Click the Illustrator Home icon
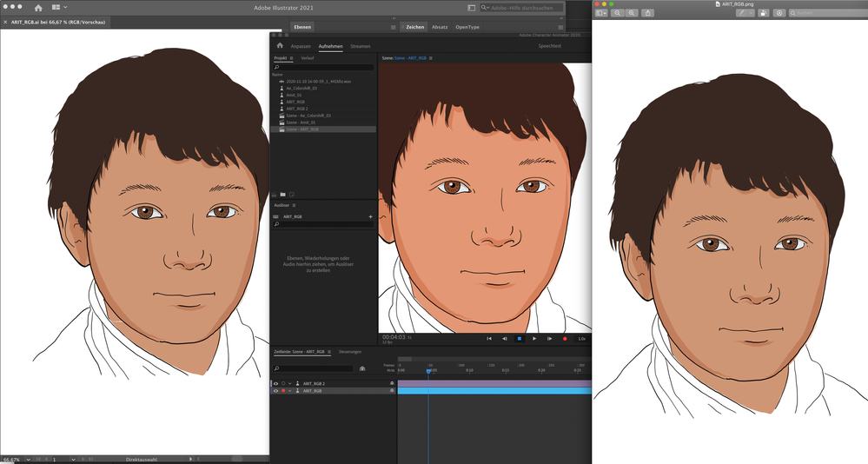Viewport: 868px width, 464px height. [38, 7]
